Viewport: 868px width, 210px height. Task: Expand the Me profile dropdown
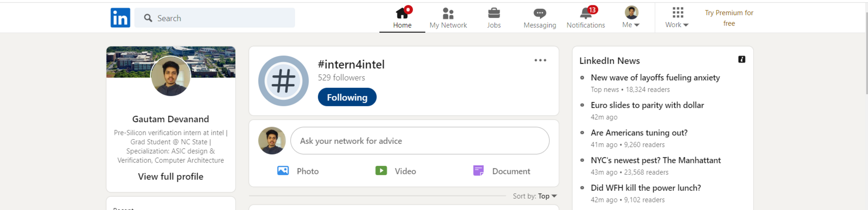pyautogui.click(x=631, y=18)
